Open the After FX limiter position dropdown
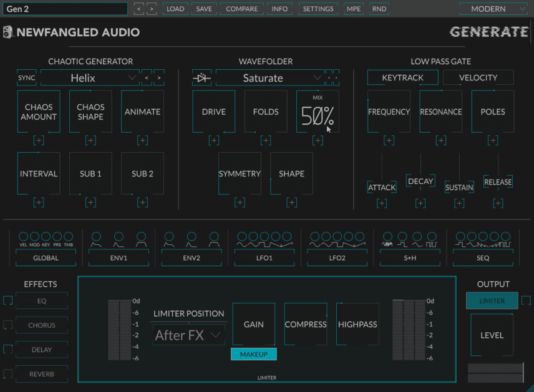 point(188,335)
